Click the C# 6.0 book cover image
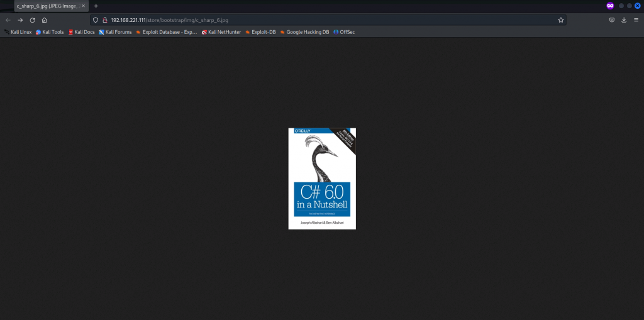Image resolution: width=644 pixels, height=320 pixels. [x=322, y=179]
